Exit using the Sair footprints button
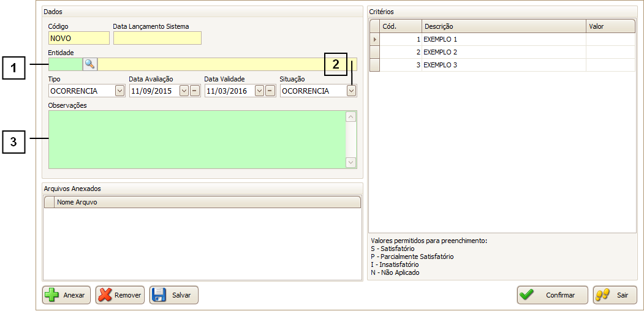Viewport: 644px width, 311px height. pos(615,295)
